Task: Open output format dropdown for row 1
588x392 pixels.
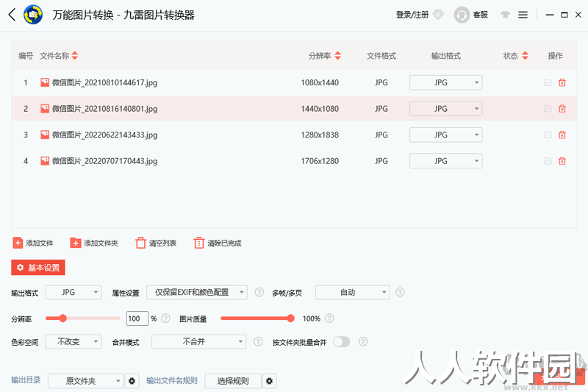Action: pyautogui.click(x=446, y=82)
